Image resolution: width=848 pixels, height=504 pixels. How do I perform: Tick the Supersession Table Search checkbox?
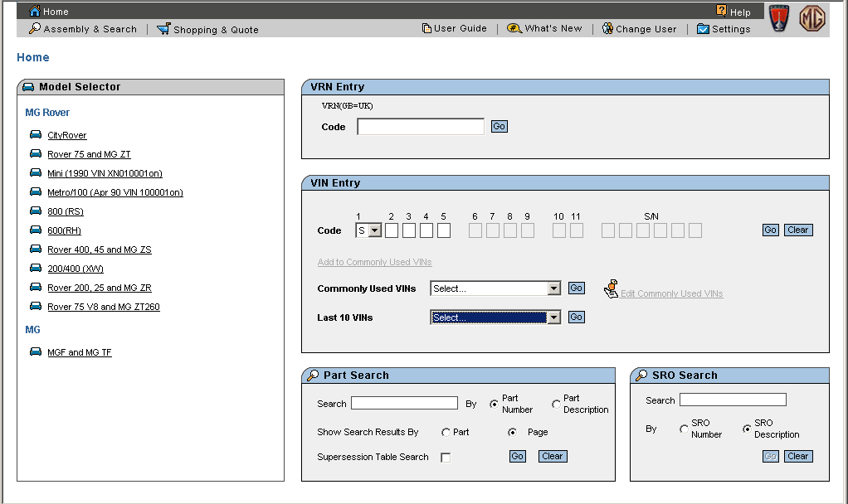446,458
